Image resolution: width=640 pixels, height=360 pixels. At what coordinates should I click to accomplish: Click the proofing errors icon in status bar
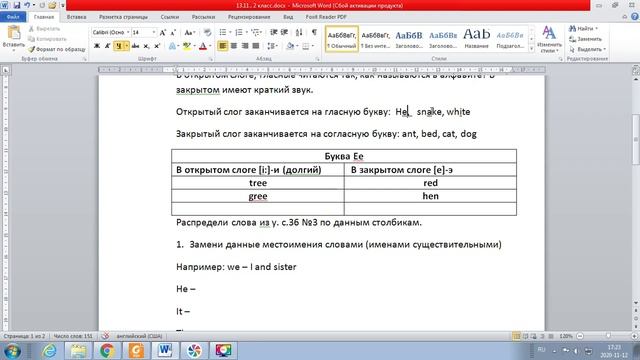[x=105, y=336]
